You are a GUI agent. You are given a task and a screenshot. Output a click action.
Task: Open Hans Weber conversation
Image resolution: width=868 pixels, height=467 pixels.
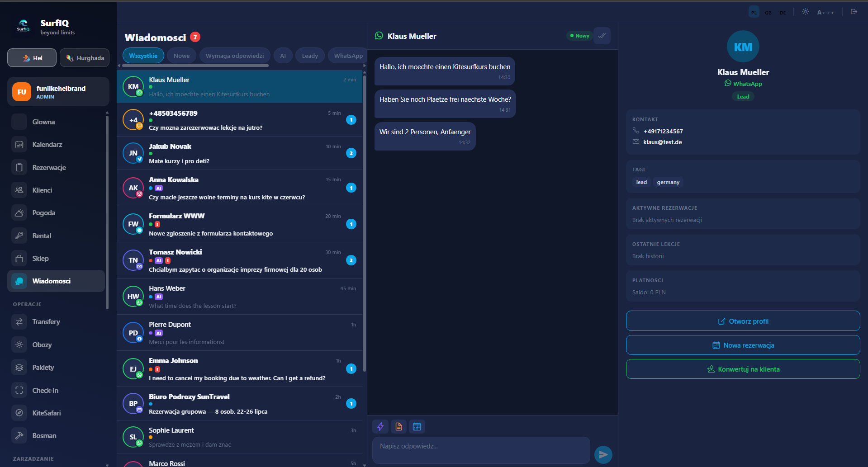(240, 297)
